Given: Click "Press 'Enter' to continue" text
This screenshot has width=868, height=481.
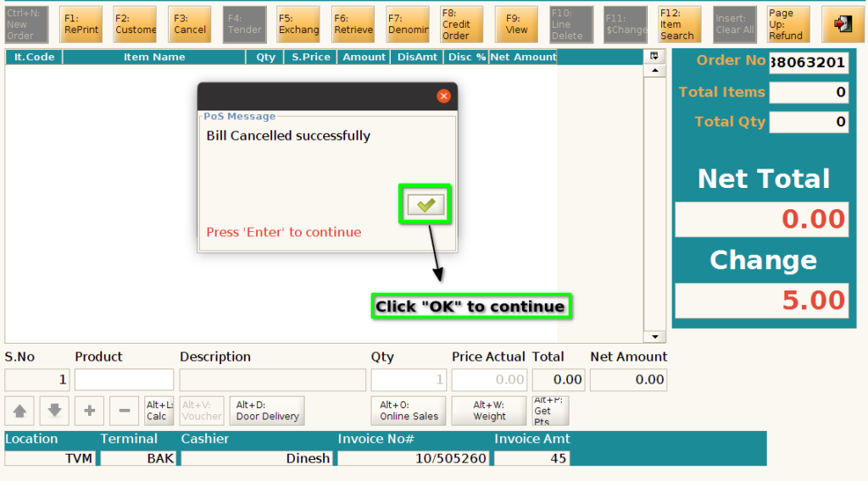Looking at the screenshot, I should click(284, 232).
